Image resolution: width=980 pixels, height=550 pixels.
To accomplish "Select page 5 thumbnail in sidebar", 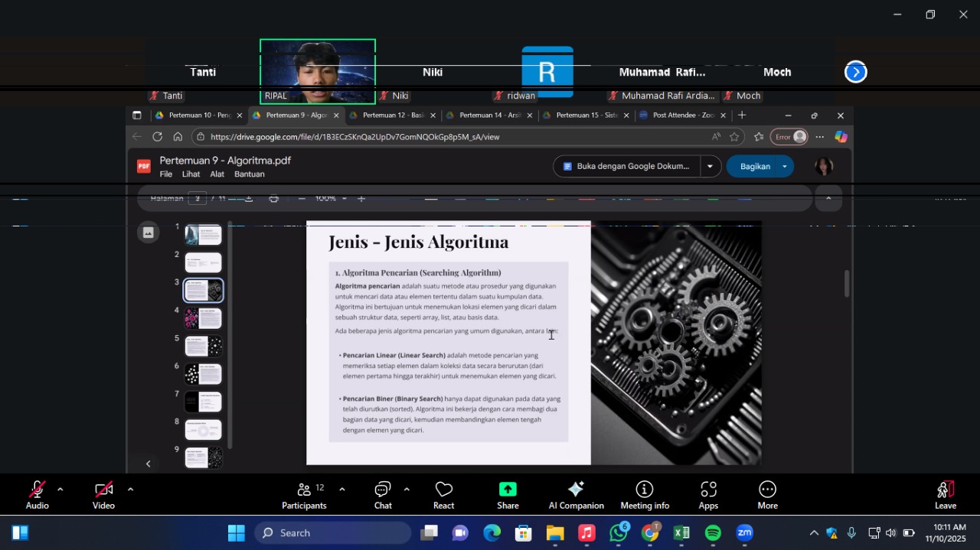I will (x=204, y=347).
